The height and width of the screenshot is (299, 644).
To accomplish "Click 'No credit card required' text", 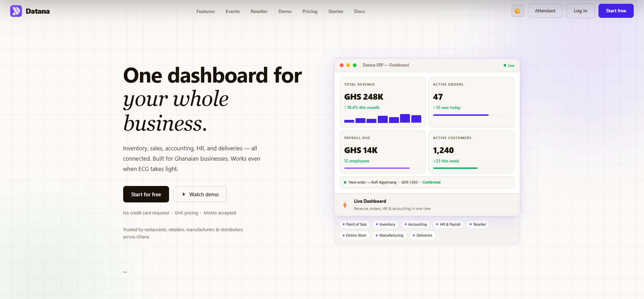I will pyautogui.click(x=146, y=213).
